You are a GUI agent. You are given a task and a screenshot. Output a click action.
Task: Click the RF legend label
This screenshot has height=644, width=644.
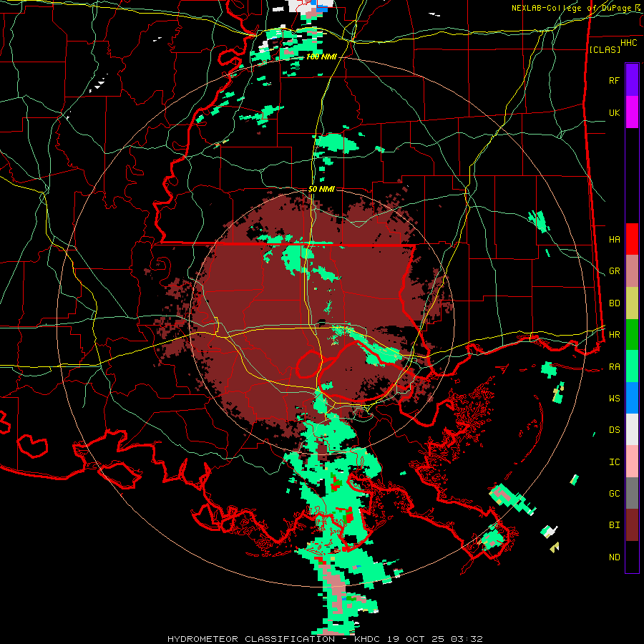(614, 80)
